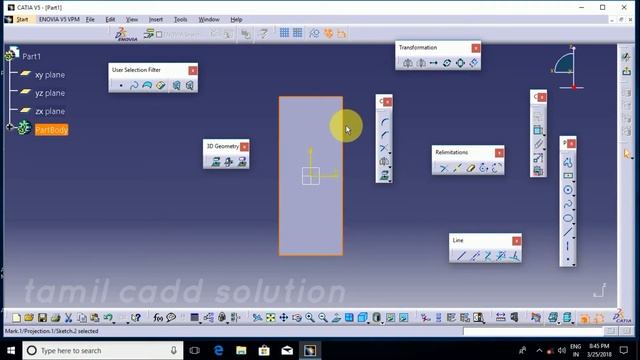Open the Tools menu

point(180,19)
